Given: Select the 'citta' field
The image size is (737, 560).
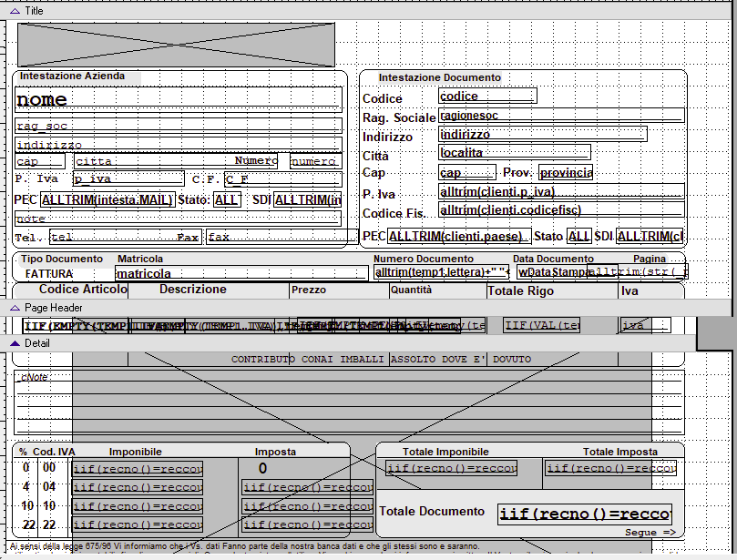Looking at the screenshot, I should coord(176,160).
